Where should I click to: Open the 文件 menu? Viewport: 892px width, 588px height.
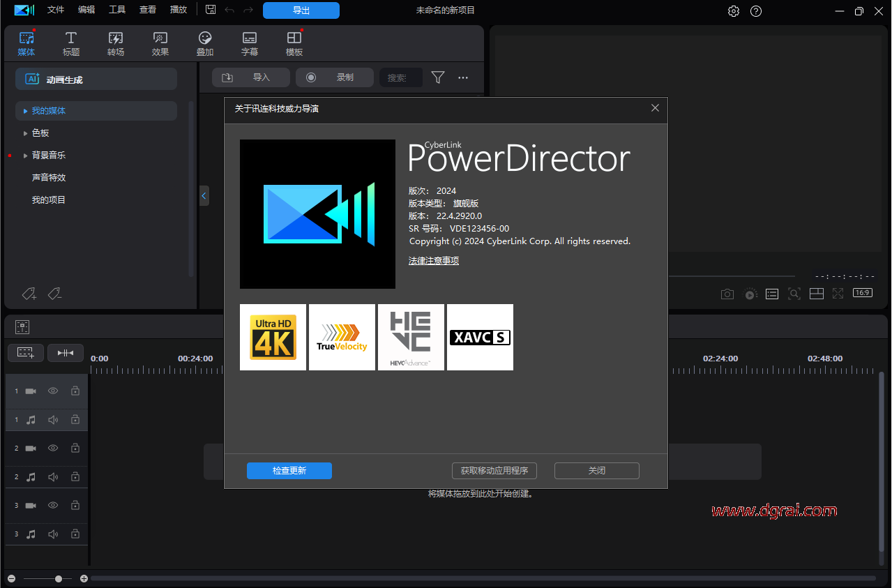[x=56, y=10]
